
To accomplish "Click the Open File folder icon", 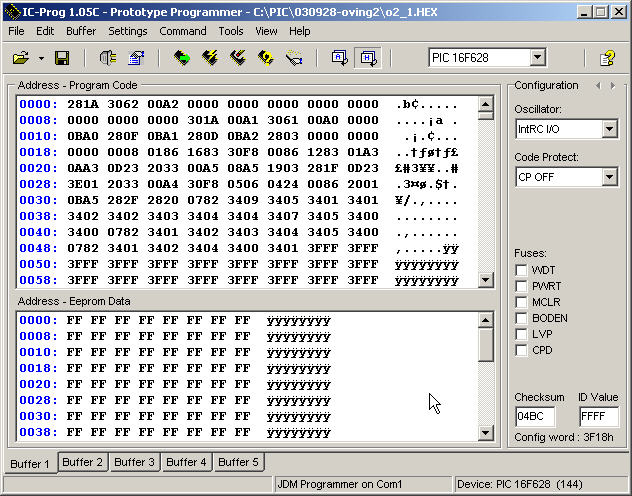I will point(21,59).
